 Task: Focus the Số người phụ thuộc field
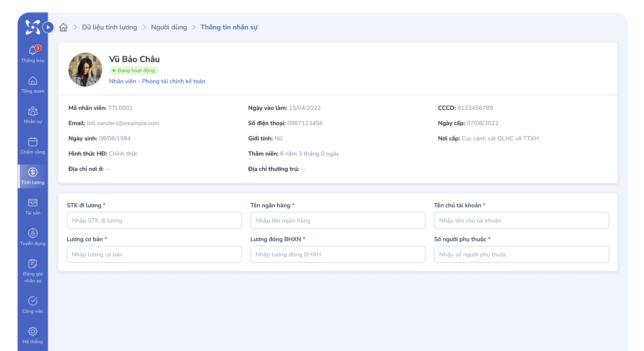pyautogui.click(x=521, y=254)
